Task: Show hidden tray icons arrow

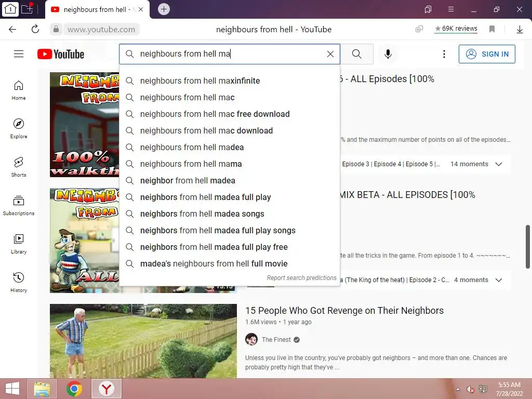Action: coord(458,389)
